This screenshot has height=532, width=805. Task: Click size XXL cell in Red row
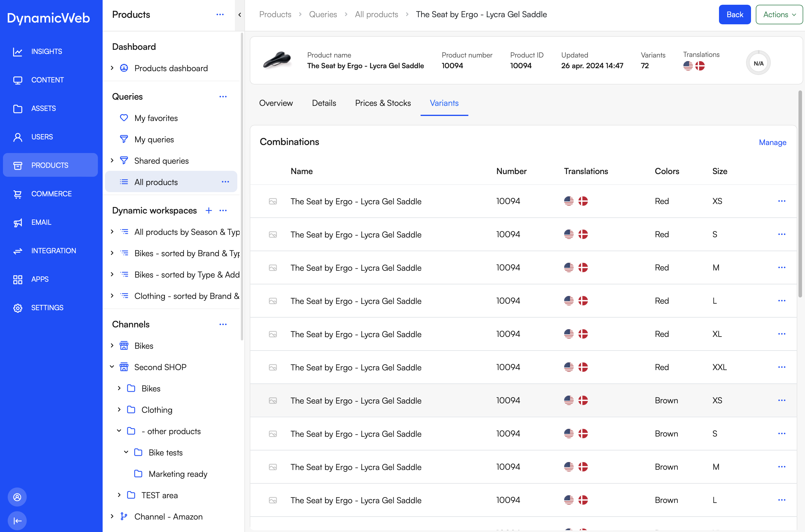coord(719,367)
